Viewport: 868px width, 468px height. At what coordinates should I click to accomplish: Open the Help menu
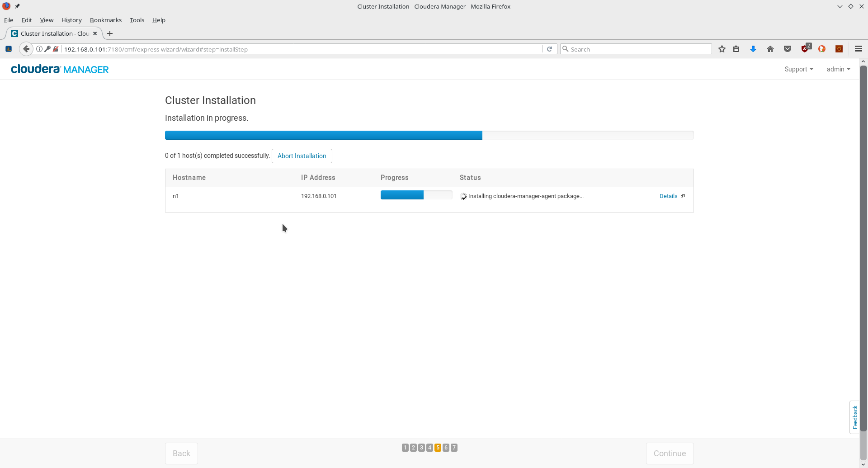pyautogui.click(x=159, y=20)
